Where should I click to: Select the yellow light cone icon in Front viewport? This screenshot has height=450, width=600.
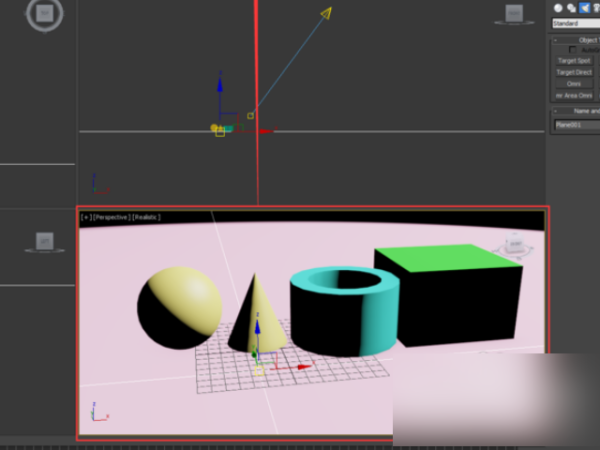(x=326, y=13)
